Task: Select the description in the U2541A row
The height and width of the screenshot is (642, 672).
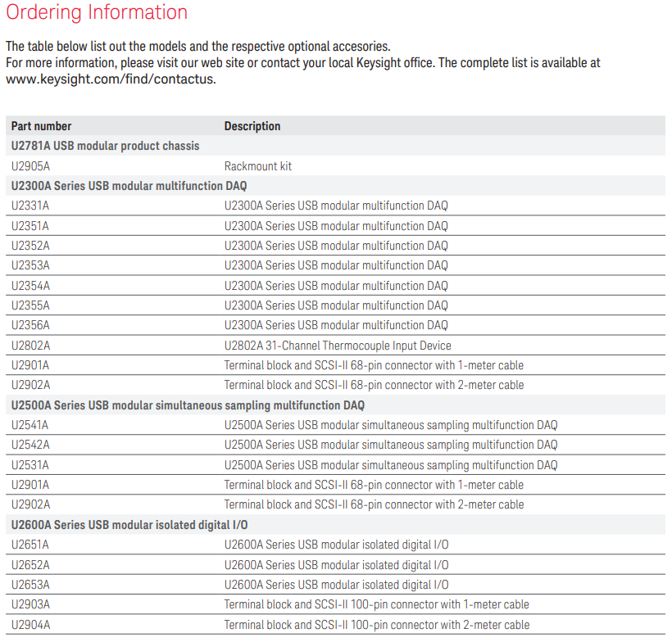Action: pyautogui.click(x=391, y=425)
